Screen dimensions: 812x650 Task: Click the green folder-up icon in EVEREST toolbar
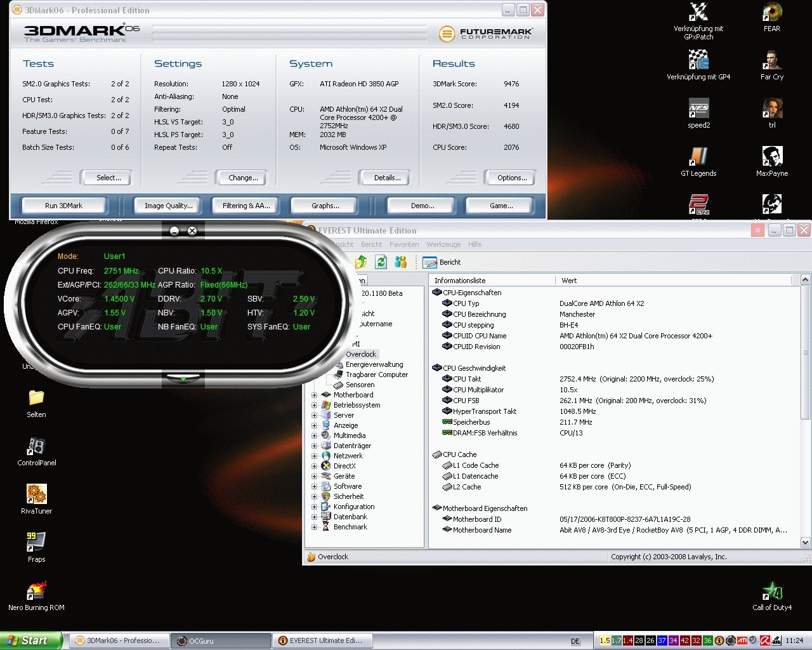pos(361,262)
